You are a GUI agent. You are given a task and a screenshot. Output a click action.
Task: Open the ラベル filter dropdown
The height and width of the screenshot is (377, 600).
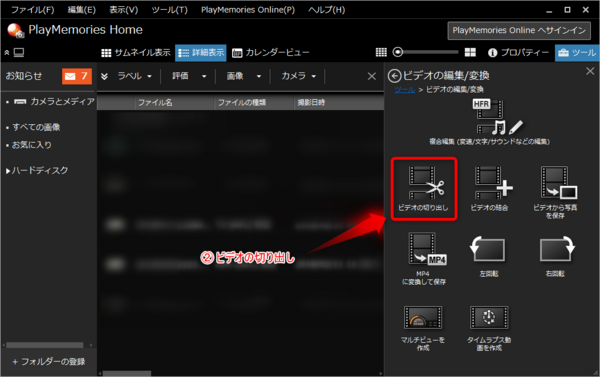[134, 76]
